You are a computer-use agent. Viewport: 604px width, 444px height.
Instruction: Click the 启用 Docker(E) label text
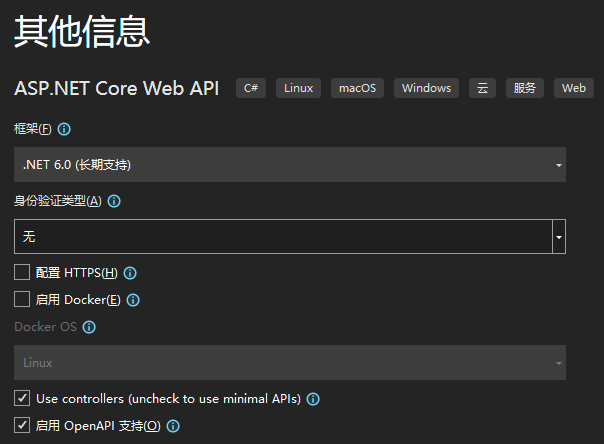pos(78,300)
